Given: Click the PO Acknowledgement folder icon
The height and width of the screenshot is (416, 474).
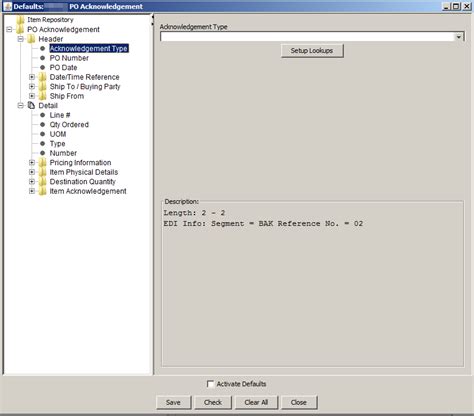Looking at the screenshot, I should pyautogui.click(x=21, y=30).
